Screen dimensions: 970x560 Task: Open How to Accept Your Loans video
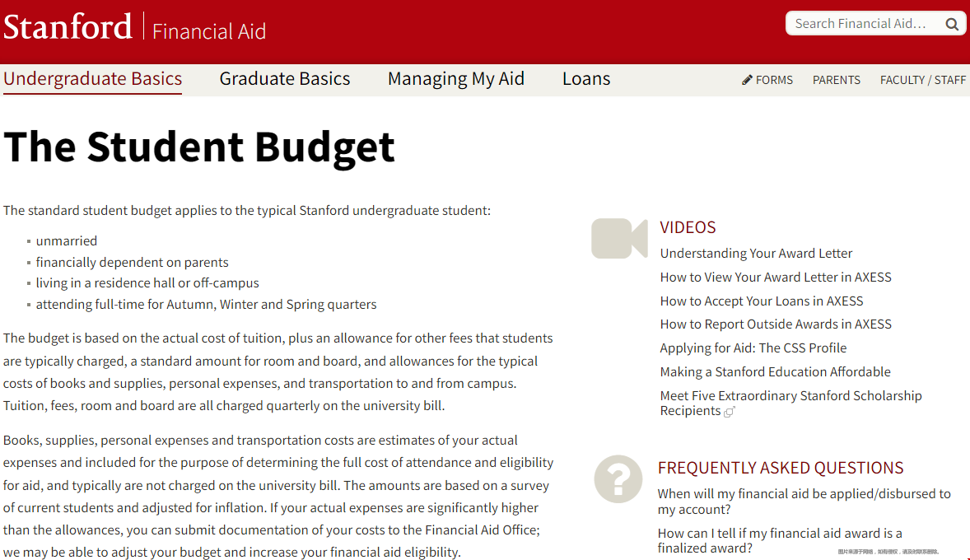pos(761,301)
